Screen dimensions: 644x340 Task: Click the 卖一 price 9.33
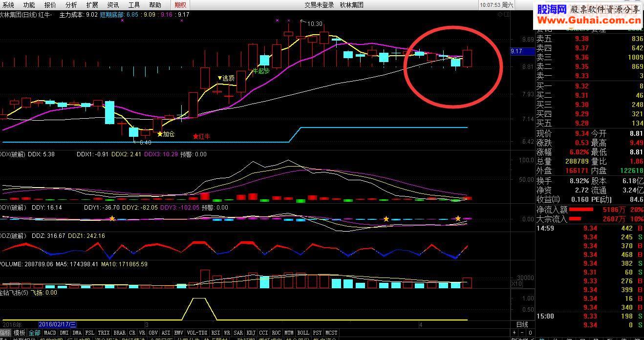(581, 76)
